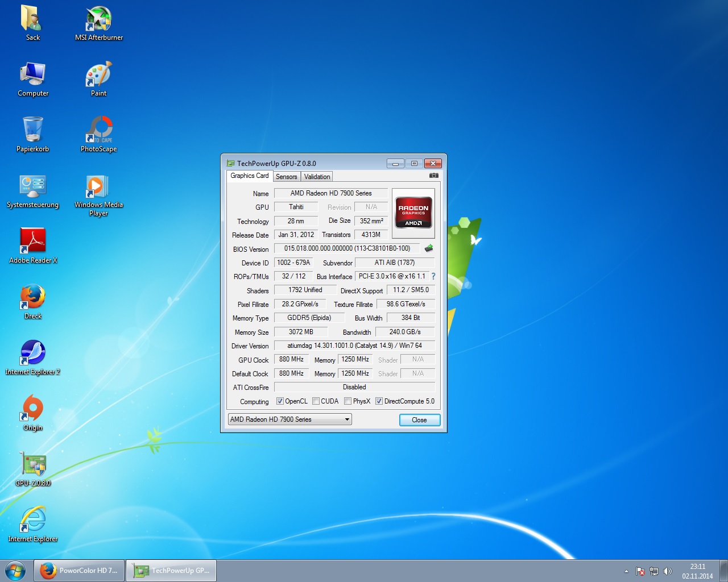Viewport: 728px width, 582px height.
Task: Click Pixel Fillrate value 28.2 GPixel/s
Action: coord(300,304)
